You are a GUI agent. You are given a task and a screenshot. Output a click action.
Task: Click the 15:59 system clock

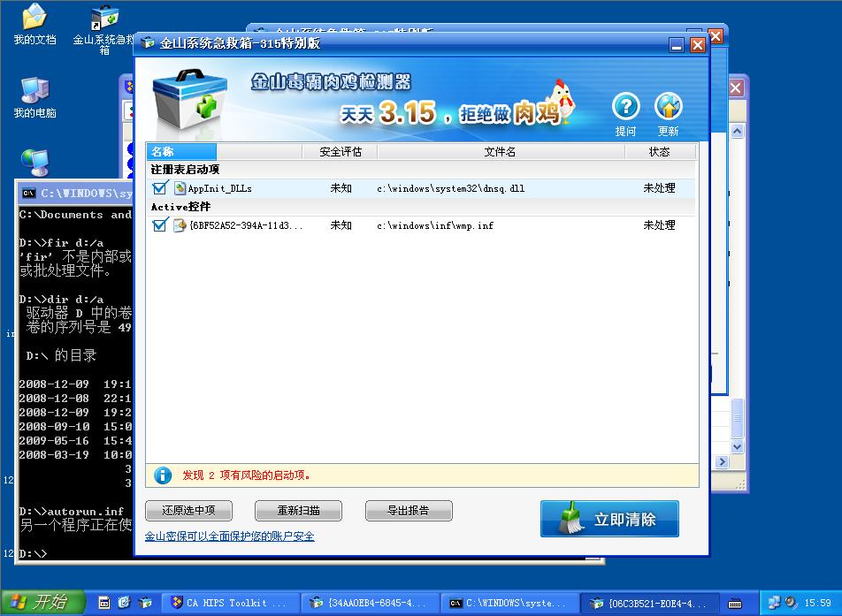point(818,603)
